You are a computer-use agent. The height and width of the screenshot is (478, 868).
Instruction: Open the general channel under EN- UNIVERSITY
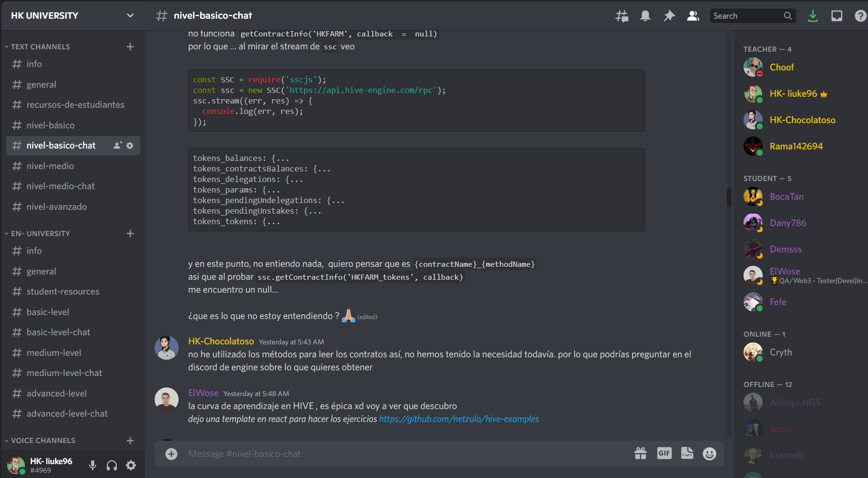click(x=73, y=271)
